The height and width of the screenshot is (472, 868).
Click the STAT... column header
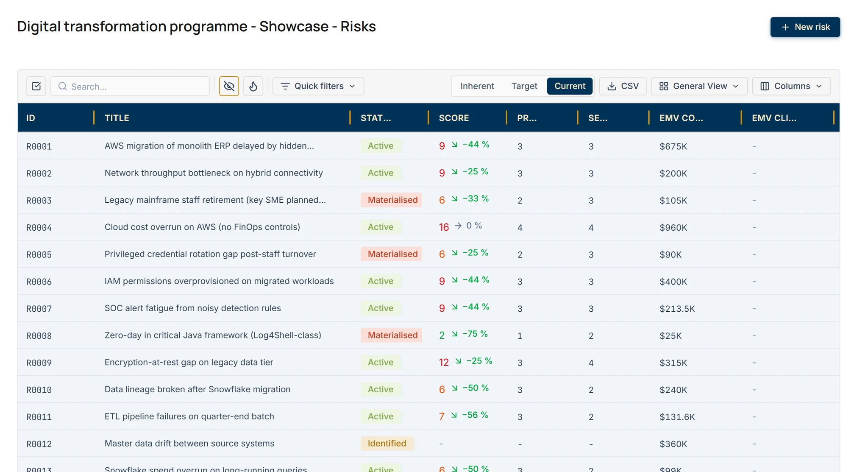376,118
